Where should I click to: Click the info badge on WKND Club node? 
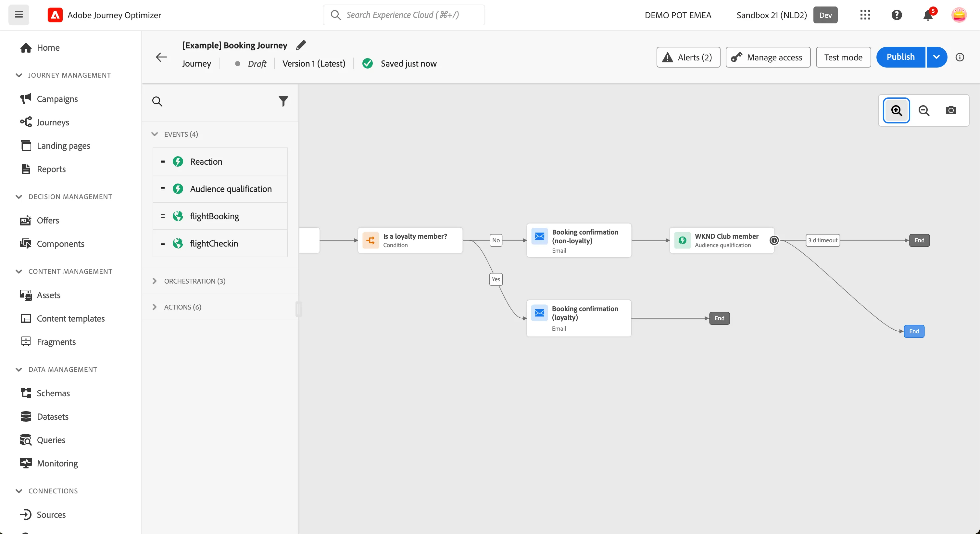coord(774,240)
